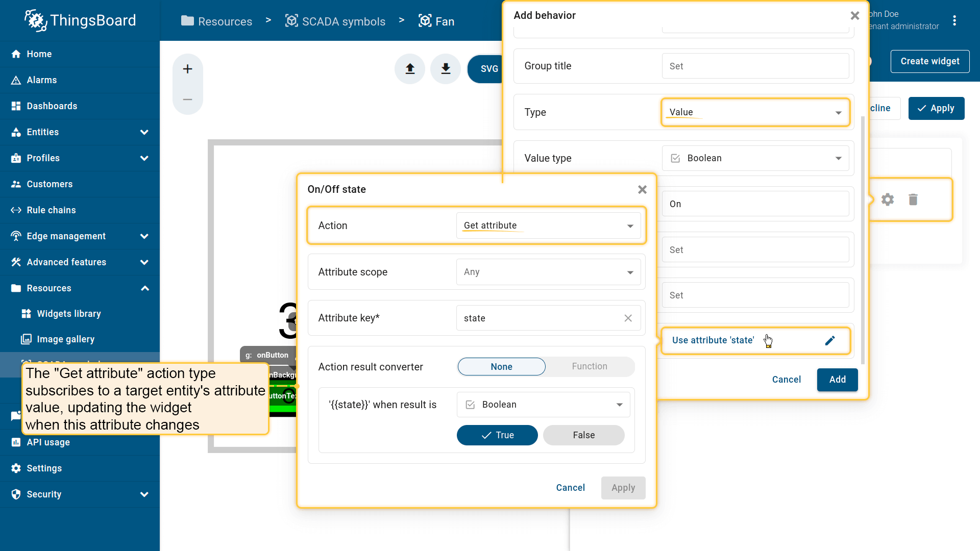Click the gear settings icon beside the trash

(x=888, y=199)
